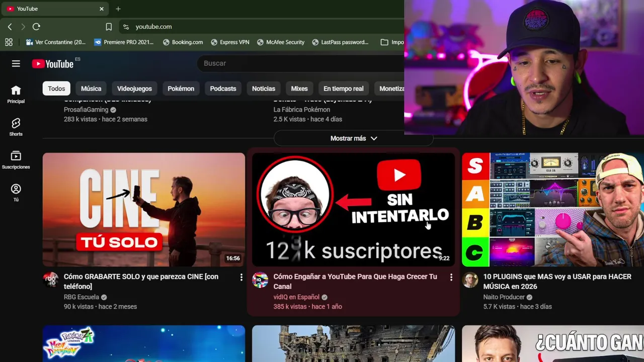Viewport: 644px width, 362px height.
Task: Go back with browser back arrow
Action: (x=10, y=27)
